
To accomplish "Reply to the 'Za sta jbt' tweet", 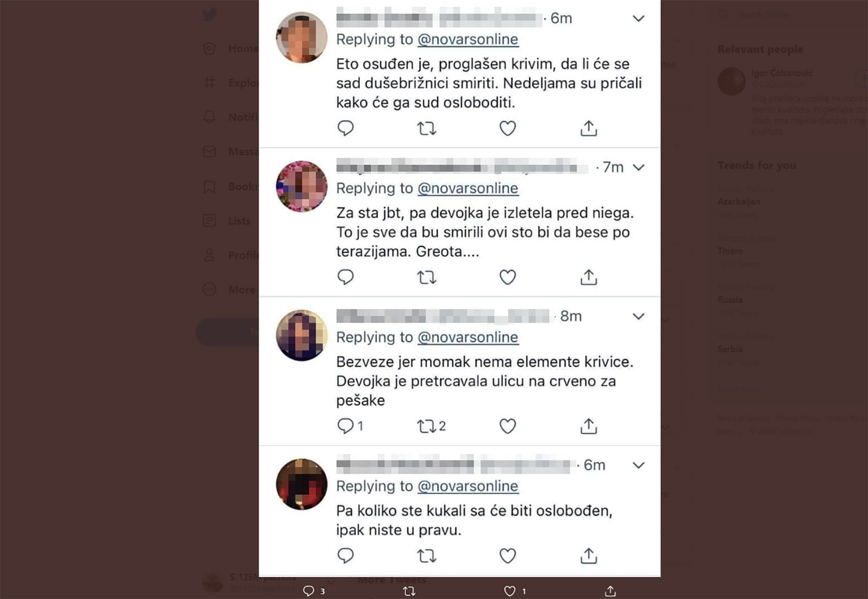I will (x=346, y=277).
